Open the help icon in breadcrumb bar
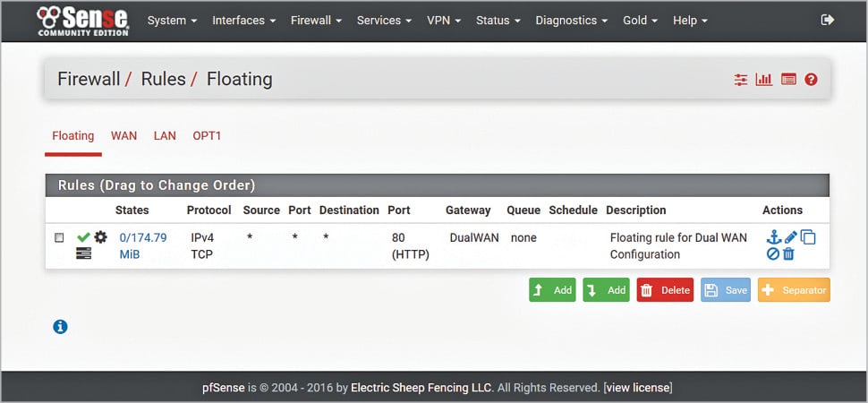868x403 pixels. pyautogui.click(x=811, y=80)
